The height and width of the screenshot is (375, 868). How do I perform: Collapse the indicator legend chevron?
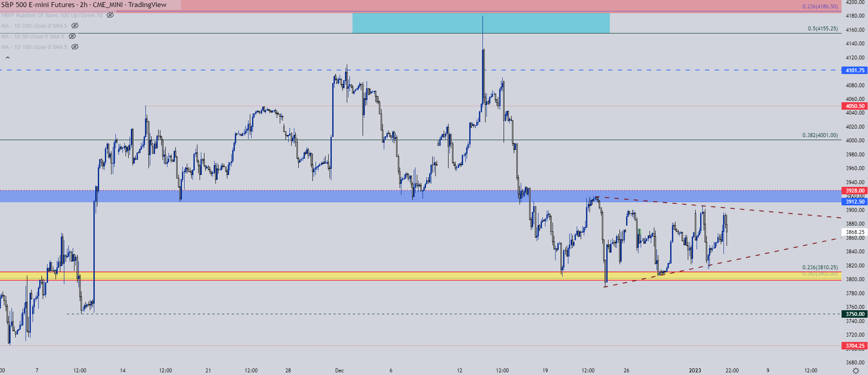(x=7, y=57)
